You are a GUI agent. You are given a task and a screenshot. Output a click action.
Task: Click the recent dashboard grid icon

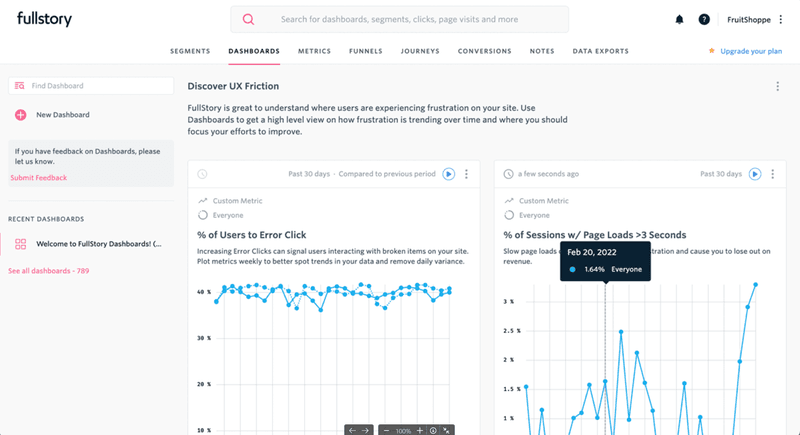(20, 244)
